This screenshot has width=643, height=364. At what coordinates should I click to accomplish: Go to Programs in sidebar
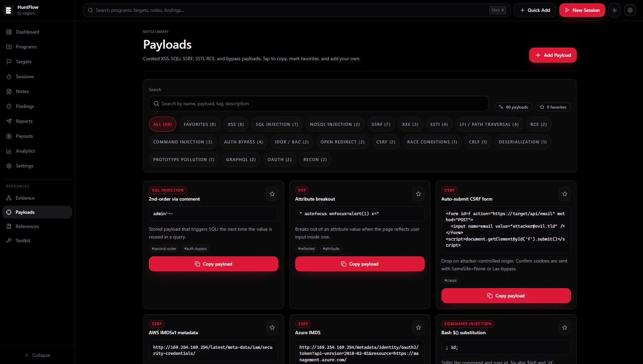37,47
